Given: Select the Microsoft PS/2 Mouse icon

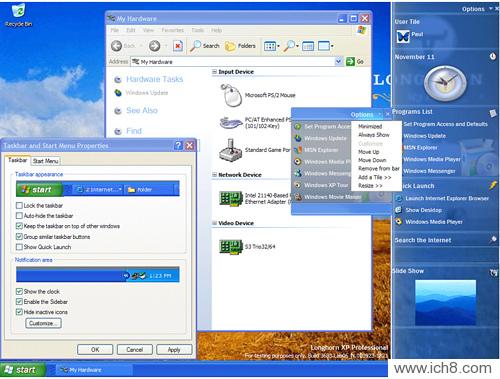Looking at the screenshot, I should [231, 95].
